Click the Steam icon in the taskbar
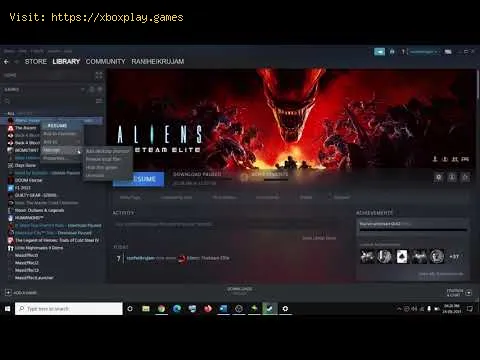The image size is (480, 360). tap(269, 309)
